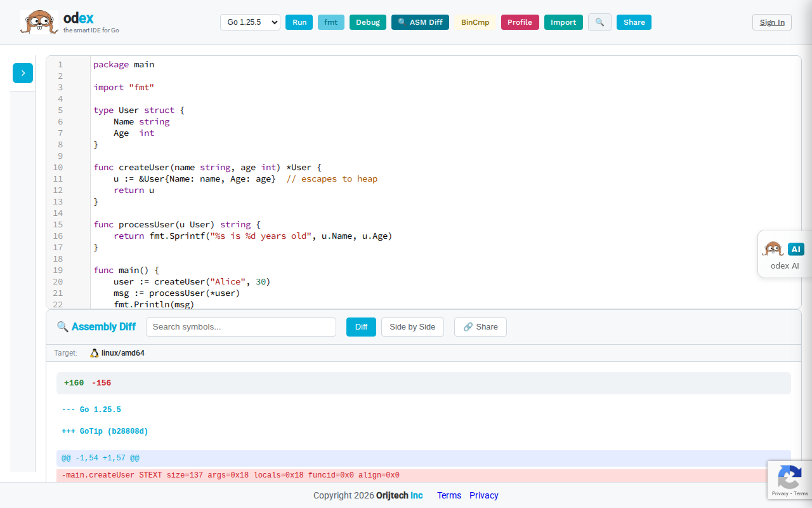Expand the left sidebar panel
812x508 pixels.
[x=22, y=73]
